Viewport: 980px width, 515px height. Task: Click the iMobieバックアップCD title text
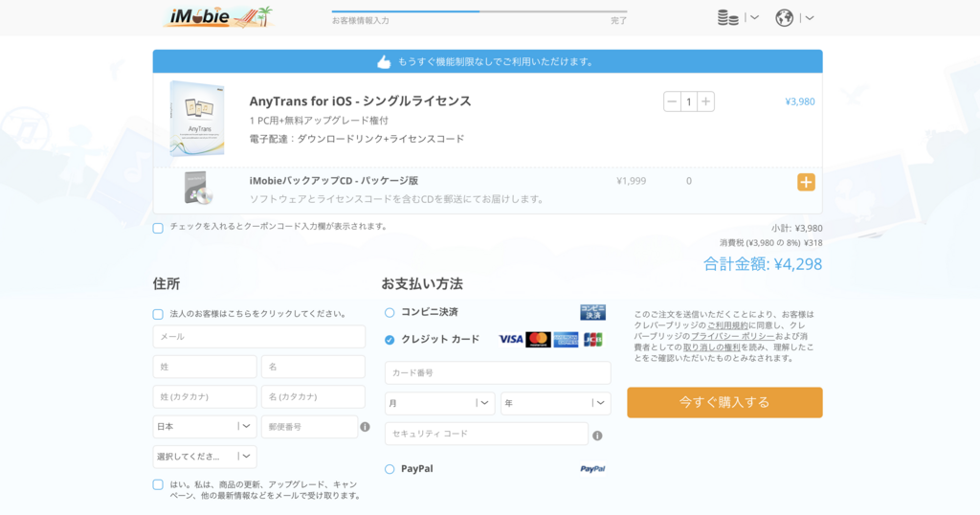pos(334,181)
